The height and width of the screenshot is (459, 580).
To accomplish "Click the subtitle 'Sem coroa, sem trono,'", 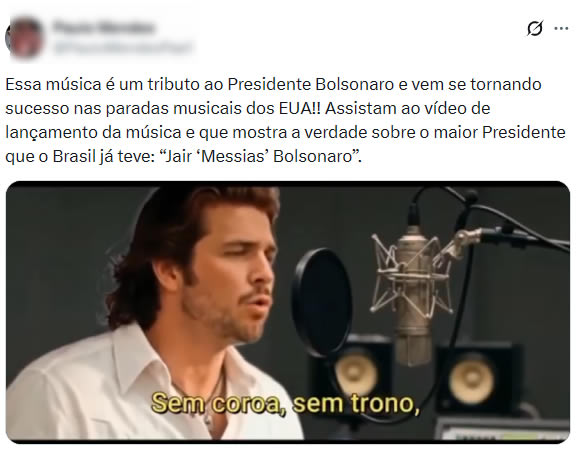I will [286, 403].
